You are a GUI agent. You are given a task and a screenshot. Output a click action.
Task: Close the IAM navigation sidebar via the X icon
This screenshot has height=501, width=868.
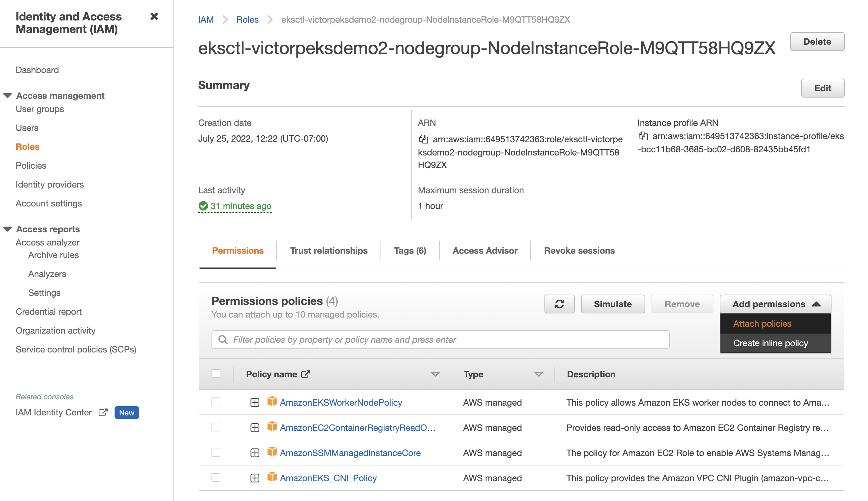[x=154, y=16]
